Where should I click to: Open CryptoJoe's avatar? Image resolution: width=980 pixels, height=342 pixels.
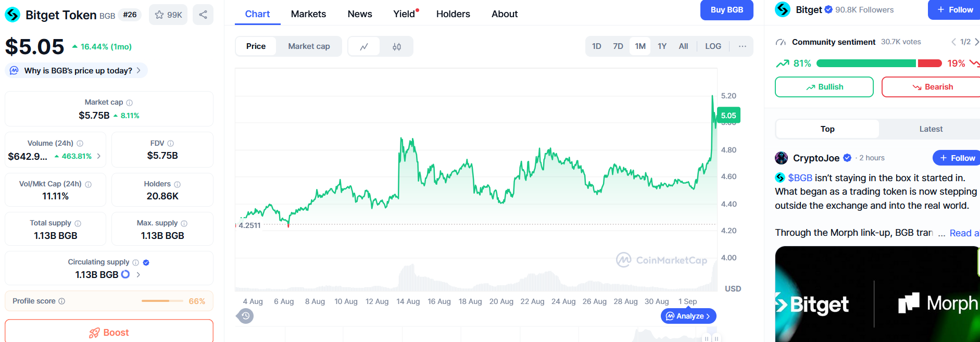coord(782,158)
